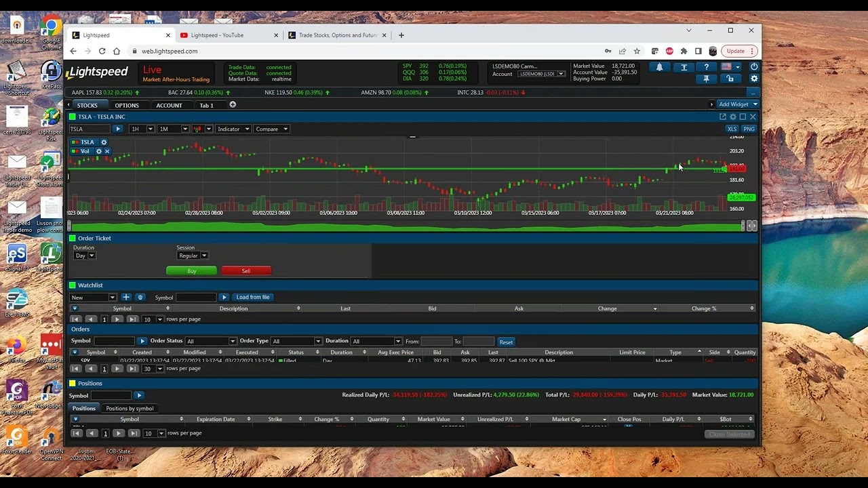Viewport: 868px width, 488px height.
Task: Switch to the Lightspeed - YouTube browser tab
Action: click(x=228, y=35)
